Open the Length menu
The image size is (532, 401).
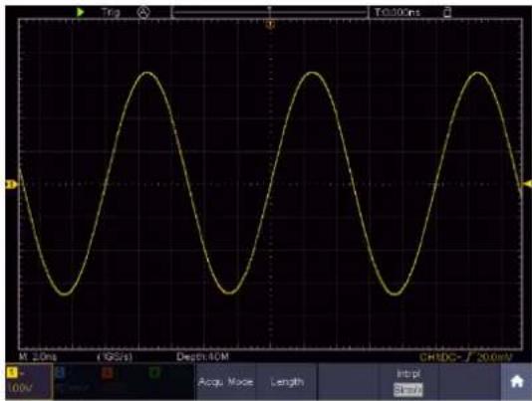[287, 382]
